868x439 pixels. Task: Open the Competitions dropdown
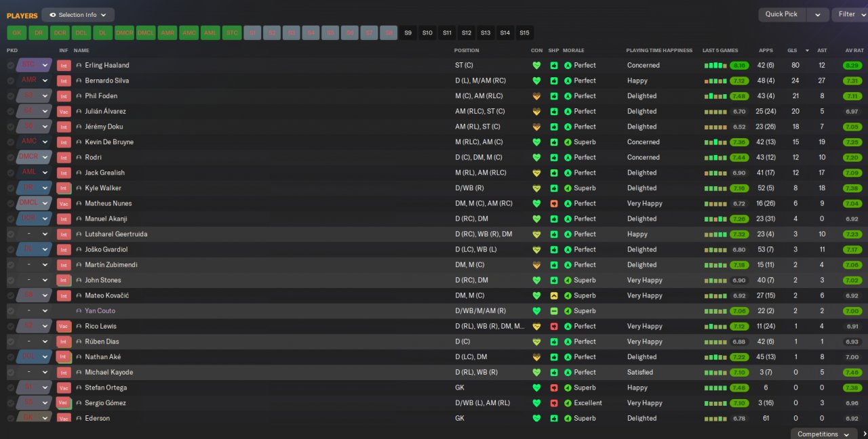(x=823, y=434)
